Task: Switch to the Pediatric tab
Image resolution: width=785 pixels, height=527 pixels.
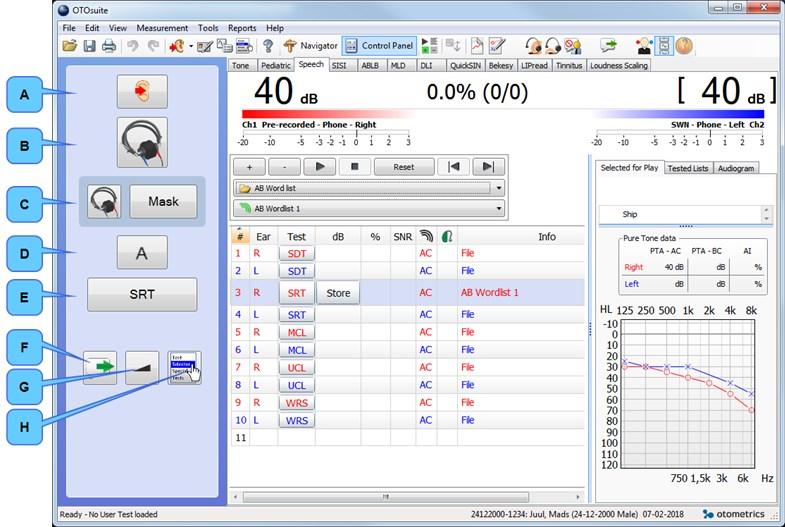Action: 275,66
